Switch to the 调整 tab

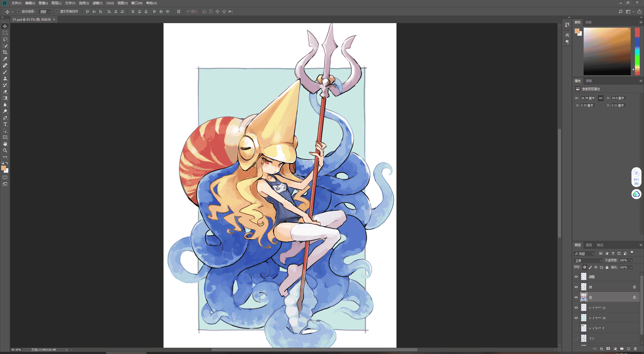pyautogui.click(x=589, y=81)
